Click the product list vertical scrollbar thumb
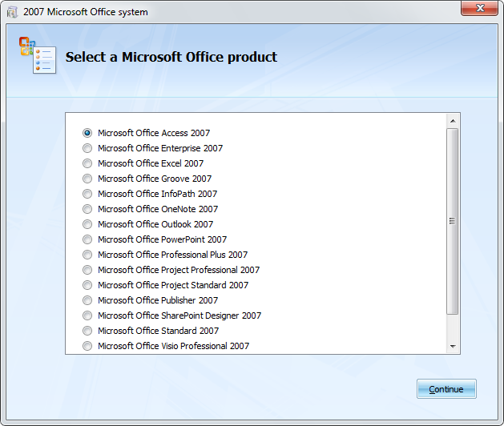This screenshot has height=426, width=504. [x=453, y=221]
